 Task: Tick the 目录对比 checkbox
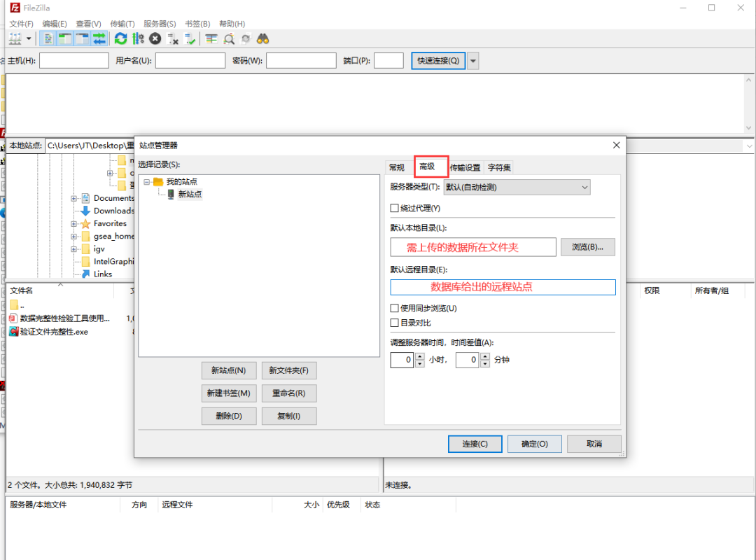tap(394, 323)
